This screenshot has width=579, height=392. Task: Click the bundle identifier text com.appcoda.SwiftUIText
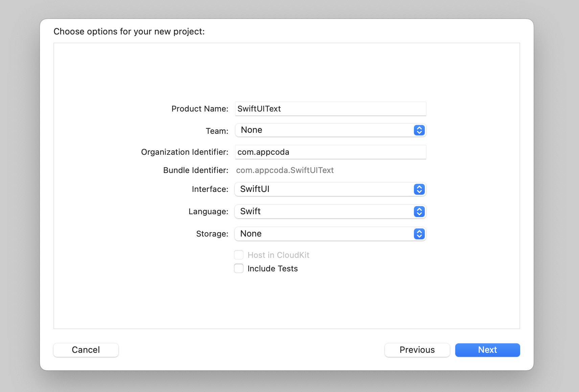[285, 170]
